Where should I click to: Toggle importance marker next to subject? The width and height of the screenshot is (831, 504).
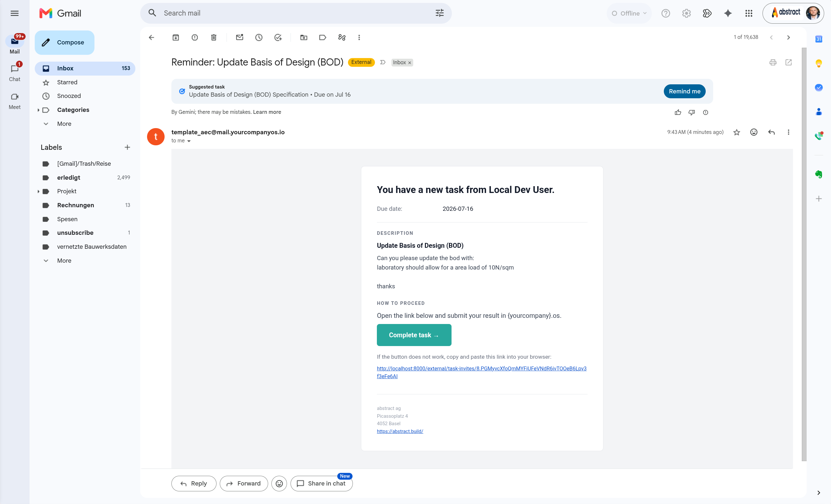click(x=383, y=62)
